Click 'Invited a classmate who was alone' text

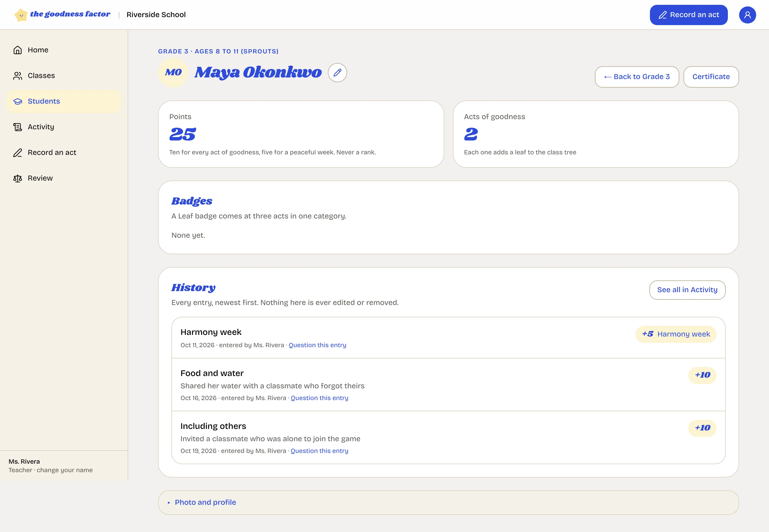pyautogui.click(x=270, y=439)
